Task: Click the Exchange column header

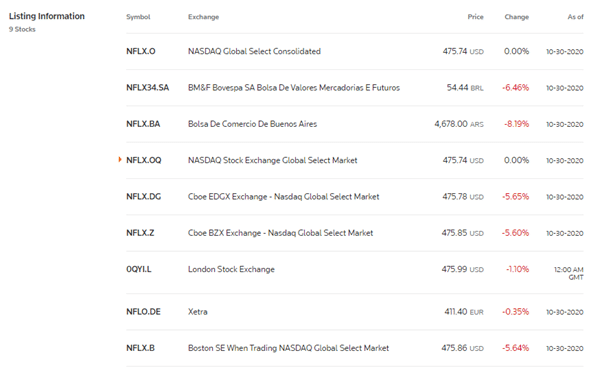Action: pos(203,17)
